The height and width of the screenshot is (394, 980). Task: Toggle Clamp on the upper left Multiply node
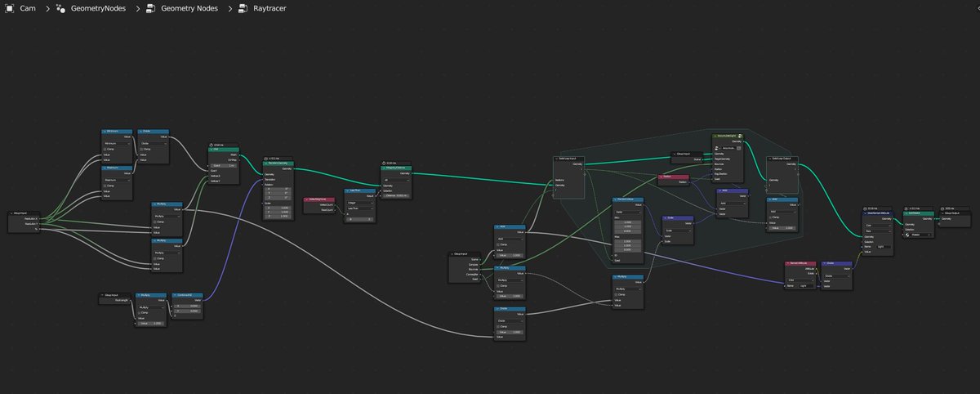(154, 222)
